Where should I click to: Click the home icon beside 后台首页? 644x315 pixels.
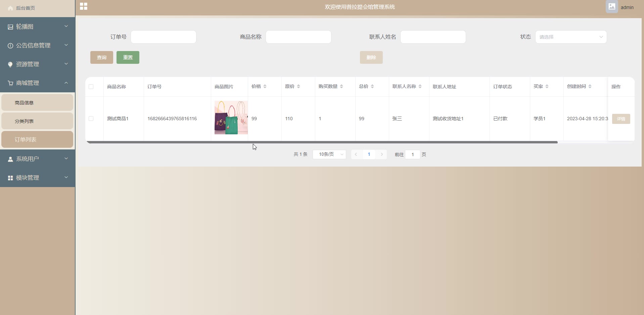(x=10, y=8)
